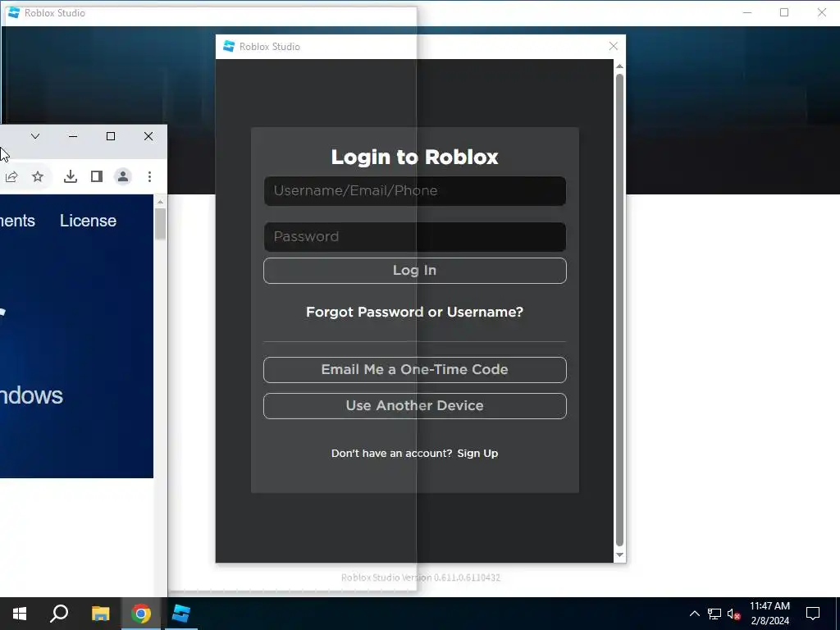Open Chrome three-dot menu
This screenshot has width=840, height=630.
point(149,176)
